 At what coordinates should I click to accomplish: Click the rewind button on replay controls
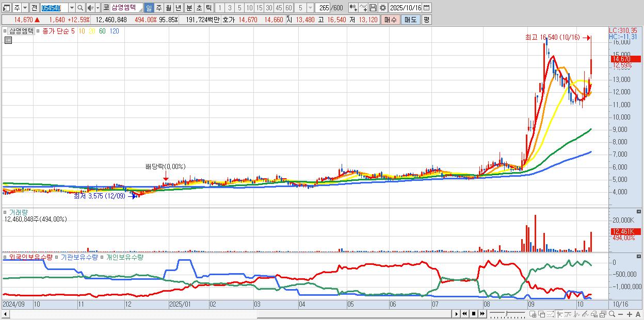pos(465,314)
